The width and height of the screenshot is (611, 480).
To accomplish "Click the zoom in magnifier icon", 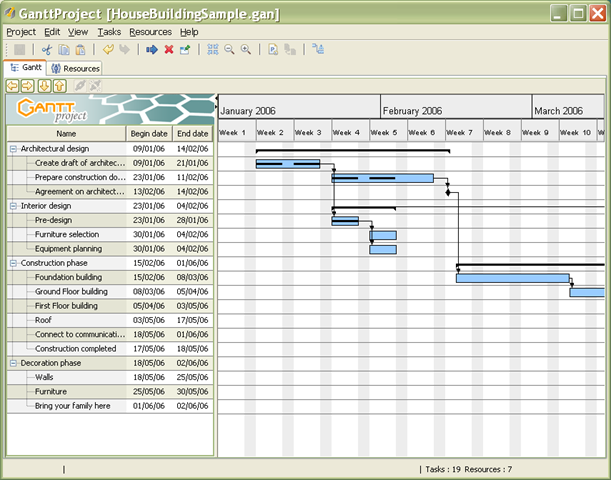I will tap(245, 49).
